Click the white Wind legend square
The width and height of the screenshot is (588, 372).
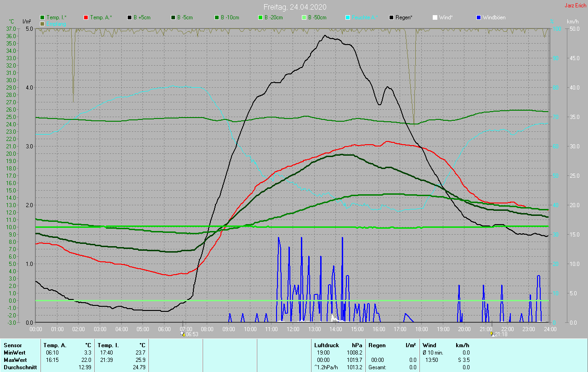point(435,17)
